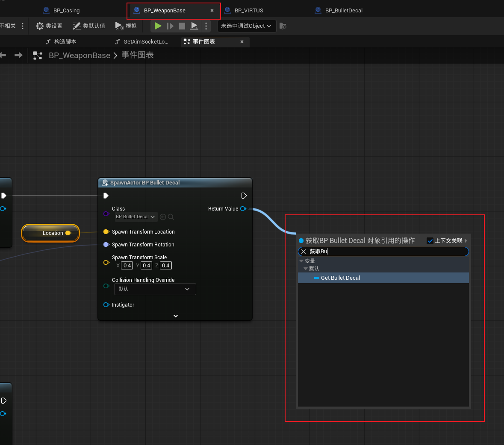Open 类设置 class settings

pos(49,26)
